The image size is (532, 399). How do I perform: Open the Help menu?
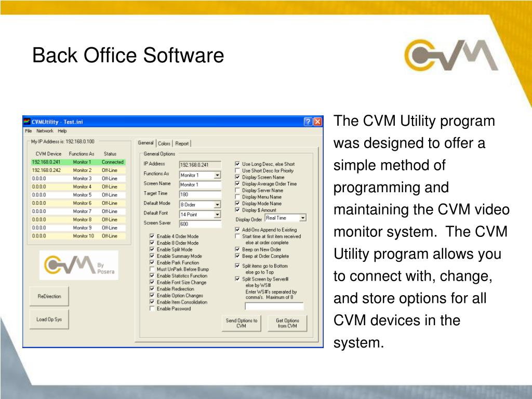pyautogui.click(x=62, y=131)
